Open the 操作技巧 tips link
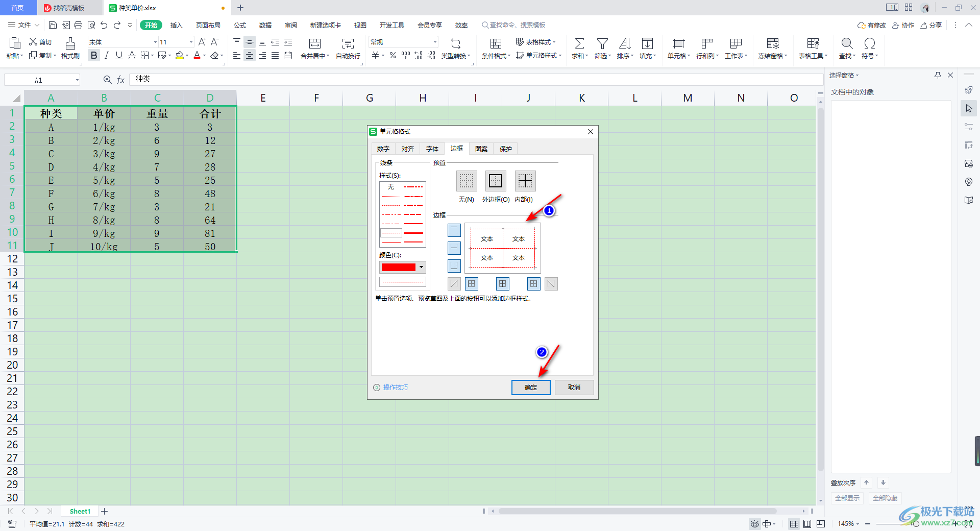 (x=391, y=388)
